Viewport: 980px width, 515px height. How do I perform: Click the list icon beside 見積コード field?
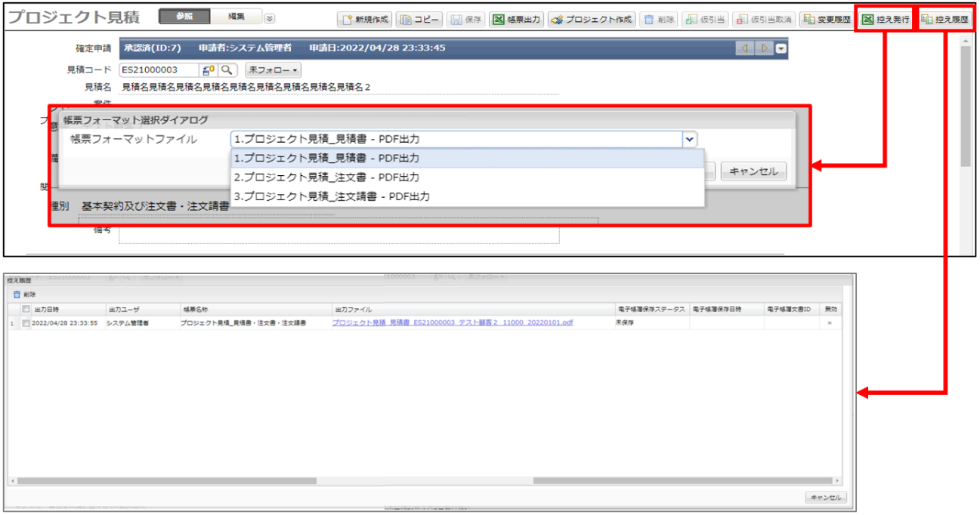pyautogui.click(x=209, y=69)
